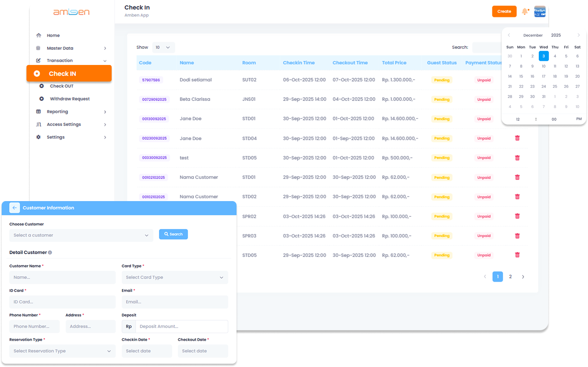Select Check OUT radio item in sidebar
This screenshot has width=588, height=367.
[41, 86]
